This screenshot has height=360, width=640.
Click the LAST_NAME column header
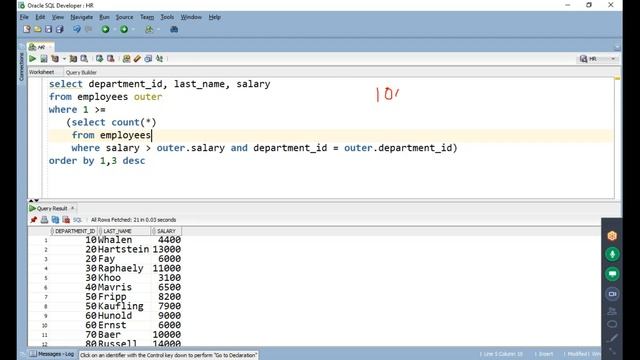coord(124,231)
